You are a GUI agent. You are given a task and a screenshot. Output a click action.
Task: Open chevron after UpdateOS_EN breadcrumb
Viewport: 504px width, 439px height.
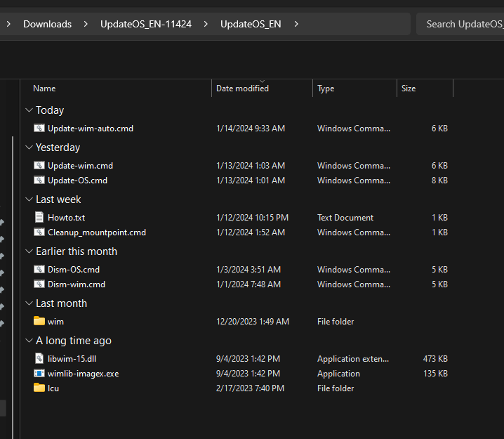click(x=296, y=24)
